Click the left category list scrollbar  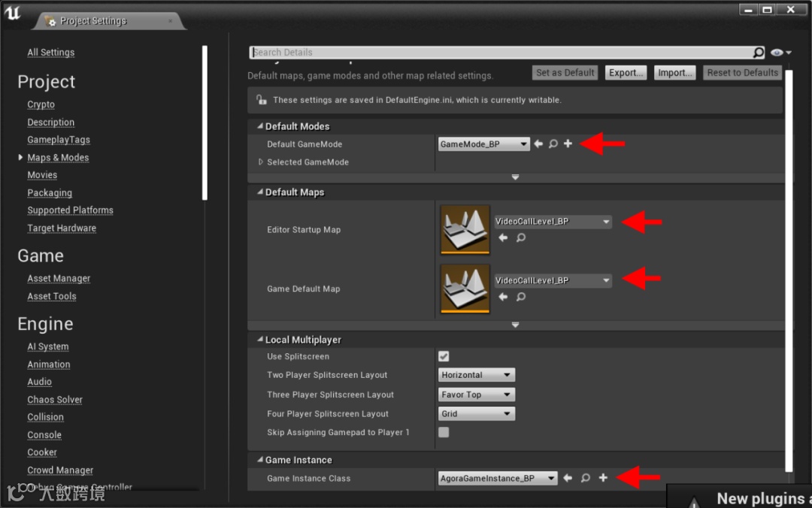pos(205,122)
